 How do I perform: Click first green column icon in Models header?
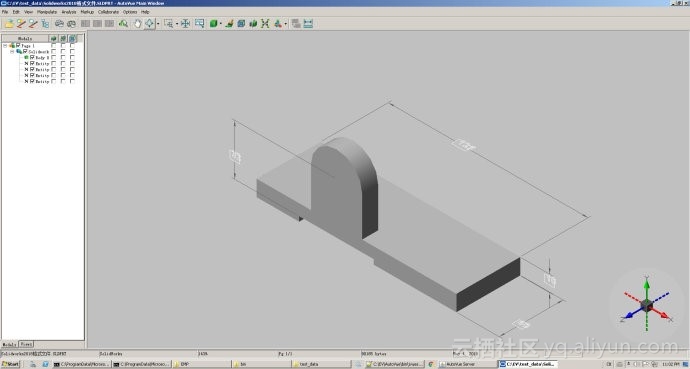point(53,39)
